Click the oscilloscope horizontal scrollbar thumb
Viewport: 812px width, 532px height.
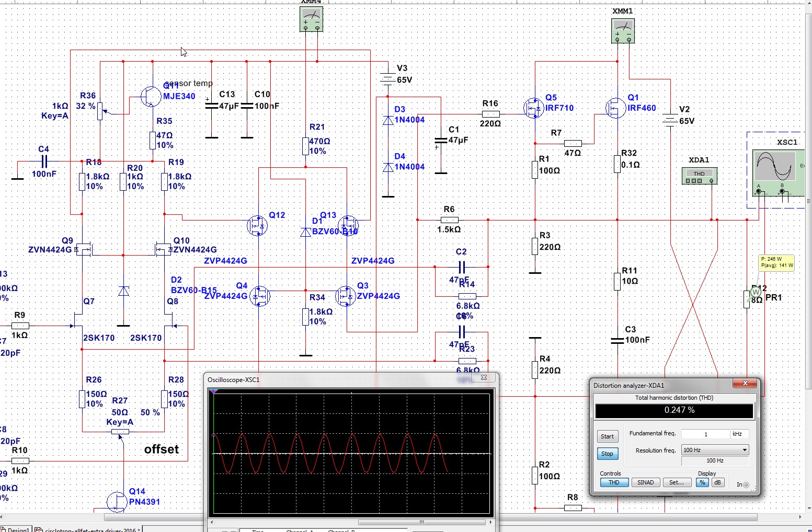422,522
